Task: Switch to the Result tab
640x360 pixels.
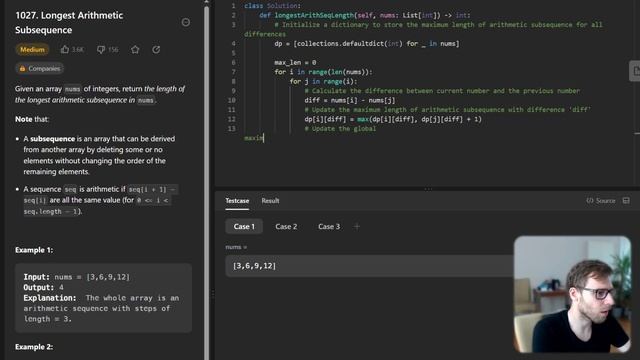Action: click(x=270, y=201)
